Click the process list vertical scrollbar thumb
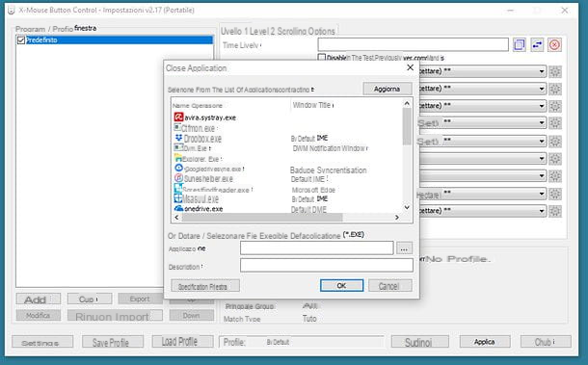This screenshot has width=588, height=365. 407,127
